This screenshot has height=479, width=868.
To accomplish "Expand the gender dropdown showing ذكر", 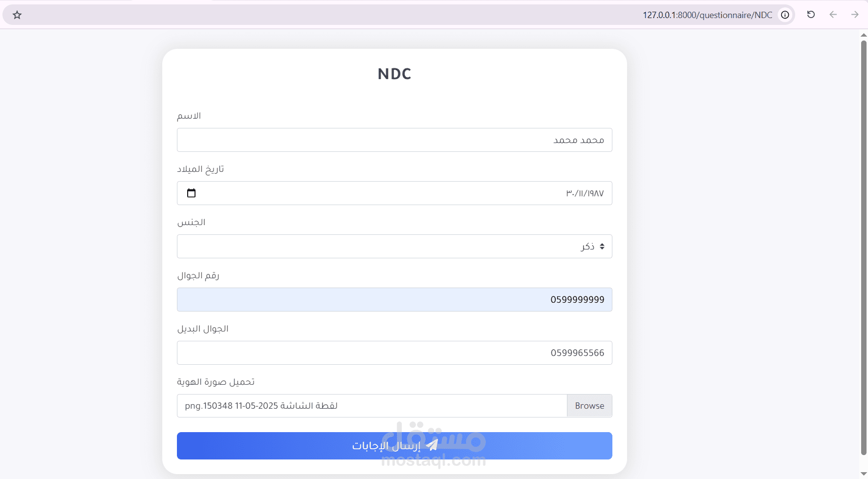I will coord(394,247).
